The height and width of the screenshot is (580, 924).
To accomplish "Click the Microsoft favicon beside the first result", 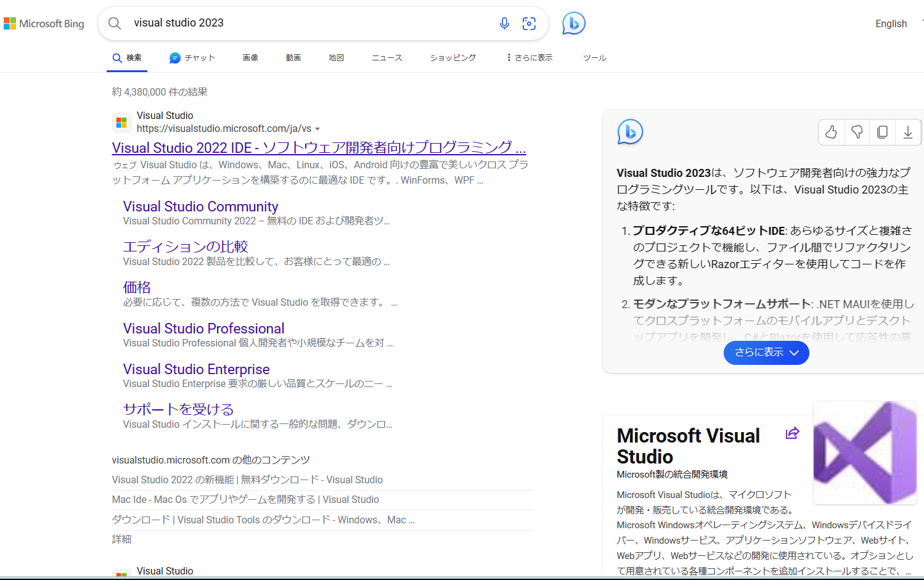I will [x=121, y=123].
